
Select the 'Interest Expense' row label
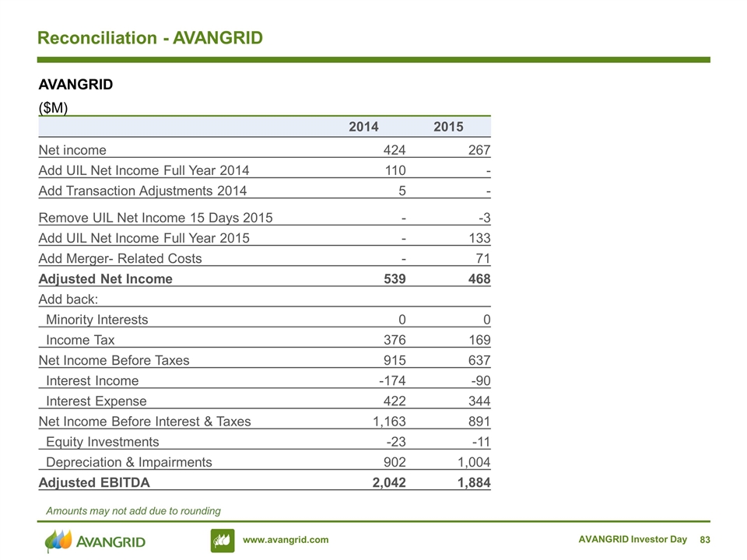(96, 401)
